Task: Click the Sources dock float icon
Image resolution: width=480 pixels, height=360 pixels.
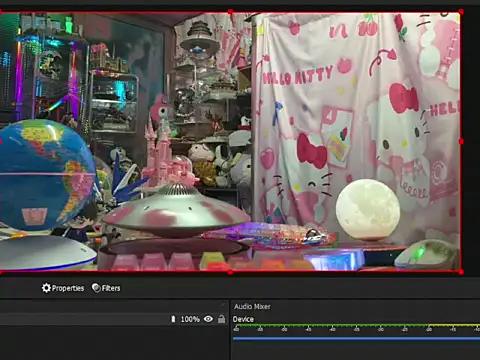Action: click(223, 304)
